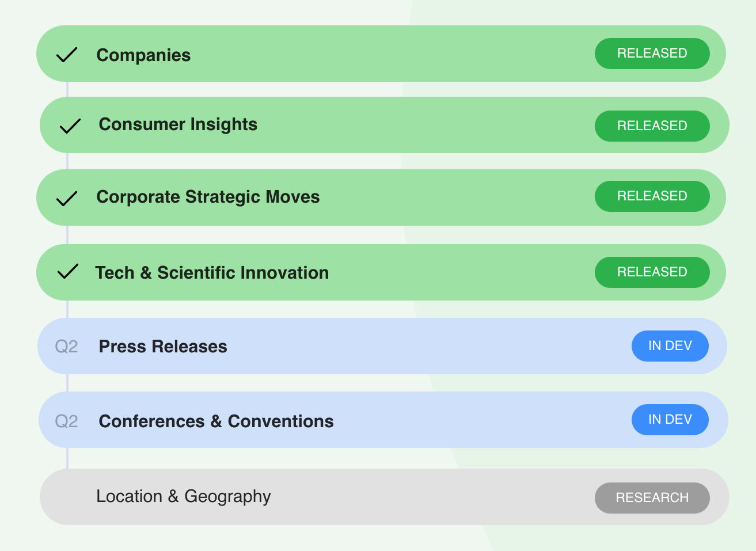Click the Q2 marker beside Press Releases
756x551 pixels.
[x=66, y=347]
